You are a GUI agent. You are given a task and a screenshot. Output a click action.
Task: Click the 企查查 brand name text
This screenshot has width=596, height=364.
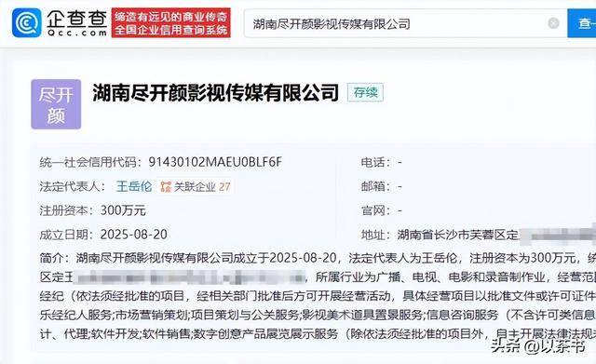pos(77,19)
